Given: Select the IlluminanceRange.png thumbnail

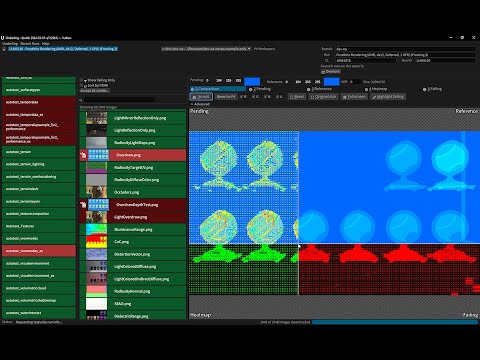Looking at the screenshot, I should click(x=96, y=229).
